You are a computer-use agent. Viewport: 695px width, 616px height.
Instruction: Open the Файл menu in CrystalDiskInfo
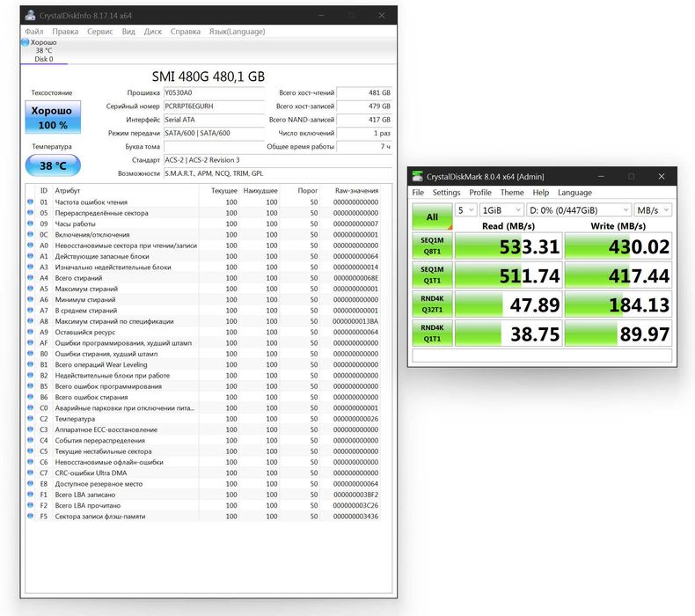[34, 32]
